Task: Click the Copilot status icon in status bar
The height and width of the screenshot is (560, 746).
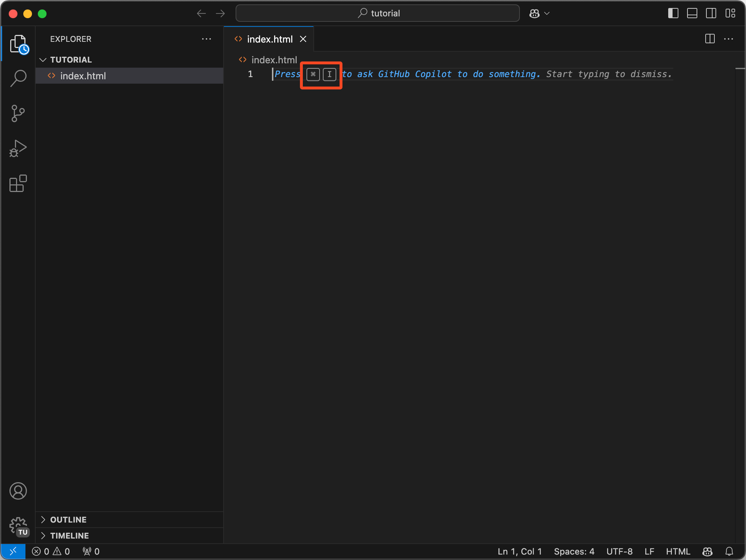Action: [x=707, y=552]
